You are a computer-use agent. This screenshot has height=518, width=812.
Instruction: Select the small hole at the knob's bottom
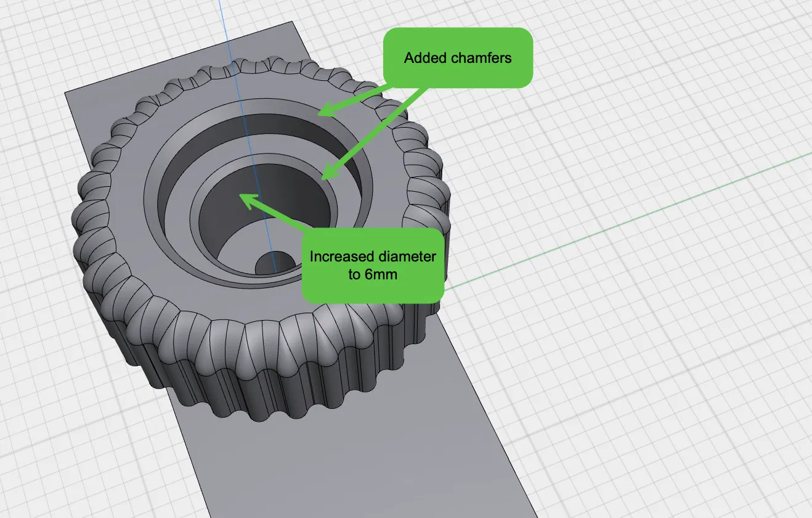[275, 263]
